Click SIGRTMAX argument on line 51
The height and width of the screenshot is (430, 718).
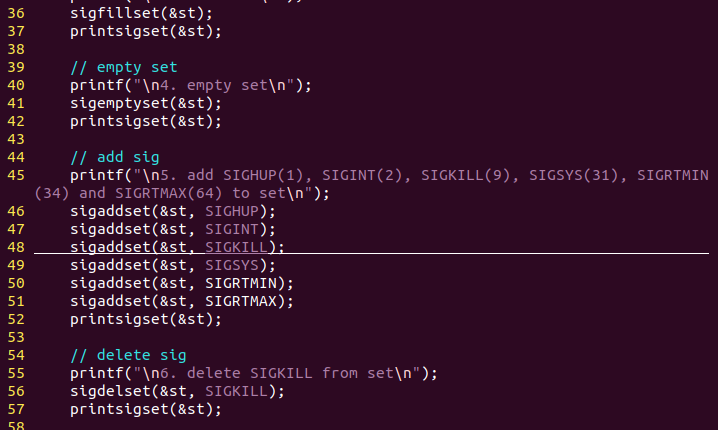coord(240,301)
